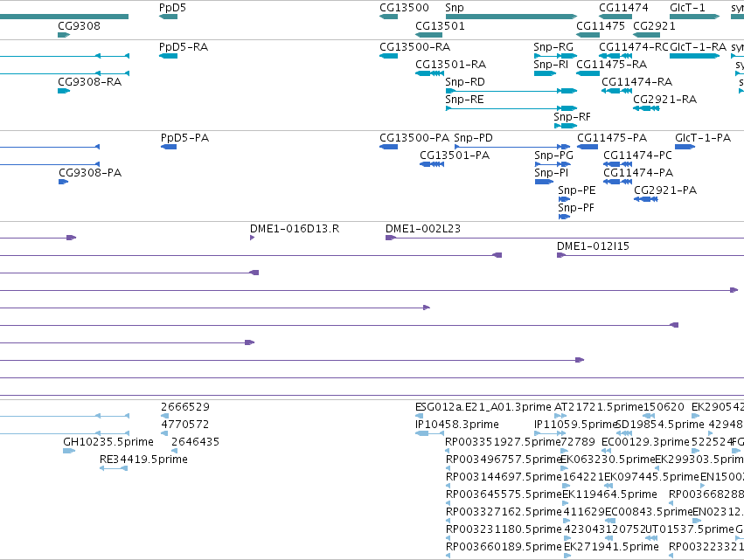Select the DME1-016D13.R clone label
744x560 pixels.
[x=295, y=229]
